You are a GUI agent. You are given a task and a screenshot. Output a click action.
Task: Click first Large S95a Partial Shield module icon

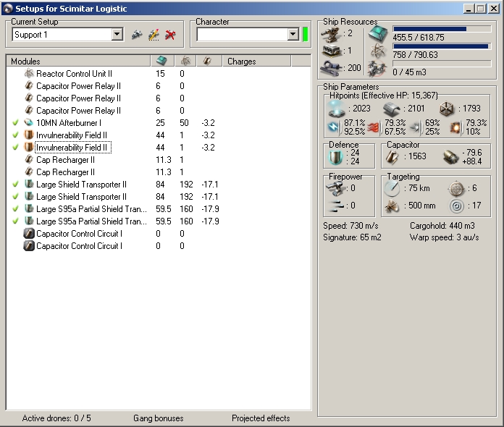tap(29, 209)
